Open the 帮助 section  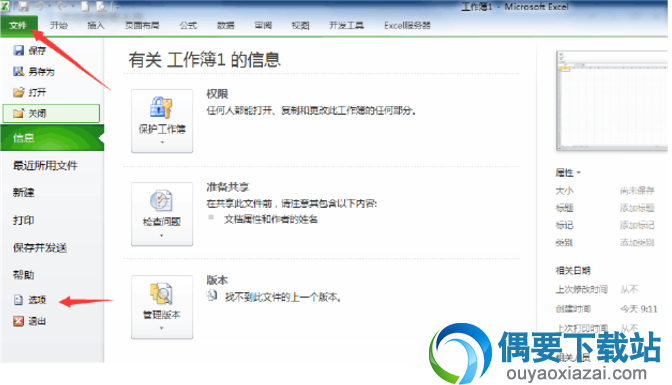click(24, 275)
